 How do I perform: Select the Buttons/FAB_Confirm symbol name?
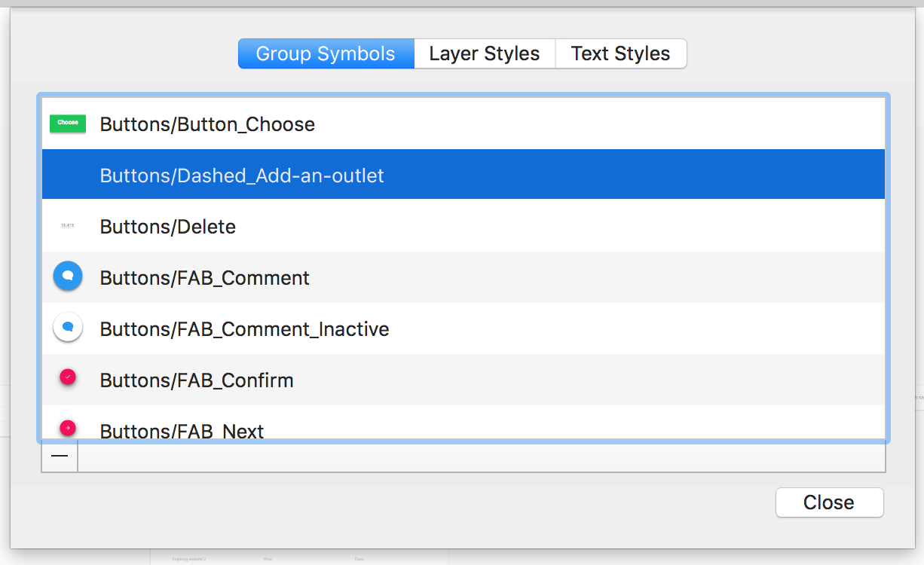[x=197, y=380]
